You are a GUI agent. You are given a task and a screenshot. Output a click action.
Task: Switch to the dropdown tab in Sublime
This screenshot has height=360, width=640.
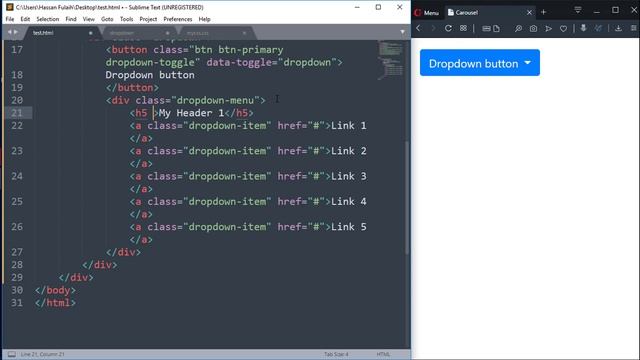click(122, 33)
